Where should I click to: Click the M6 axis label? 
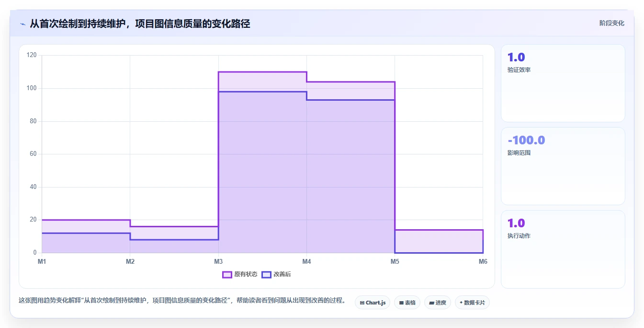483,261
